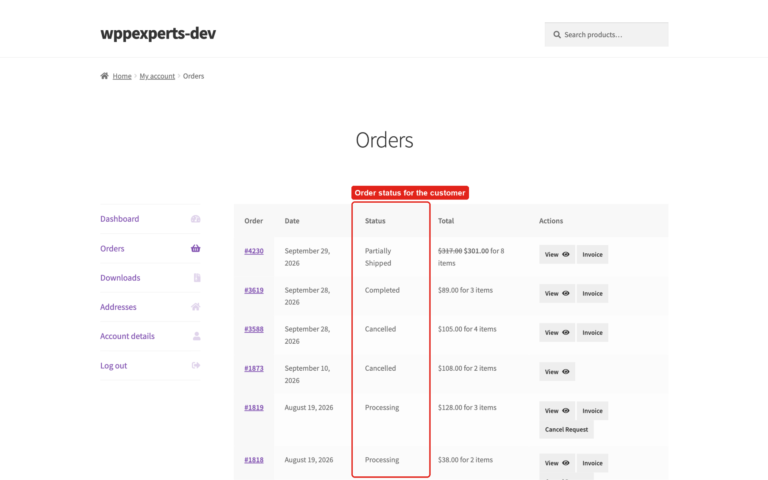Follow the My account breadcrumb link

(157, 76)
